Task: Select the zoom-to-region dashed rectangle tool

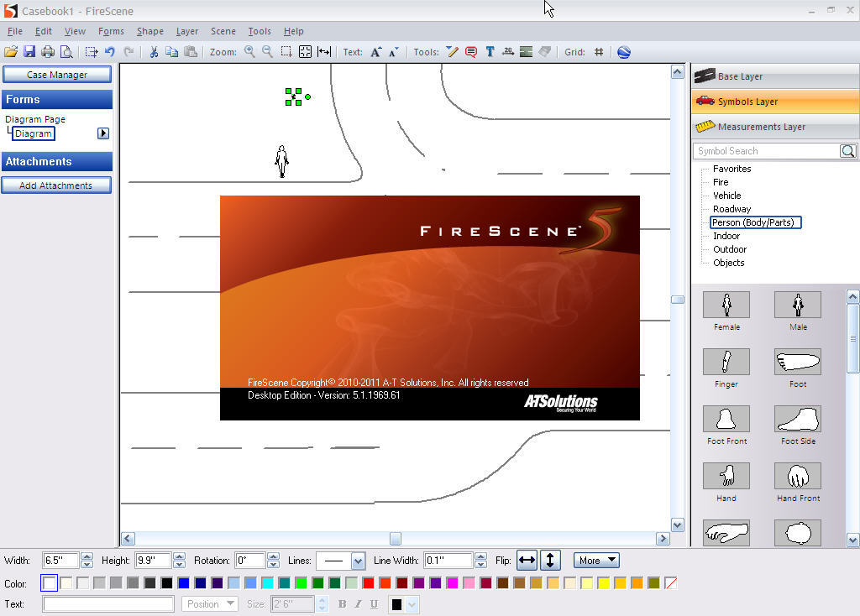Action: [286, 52]
